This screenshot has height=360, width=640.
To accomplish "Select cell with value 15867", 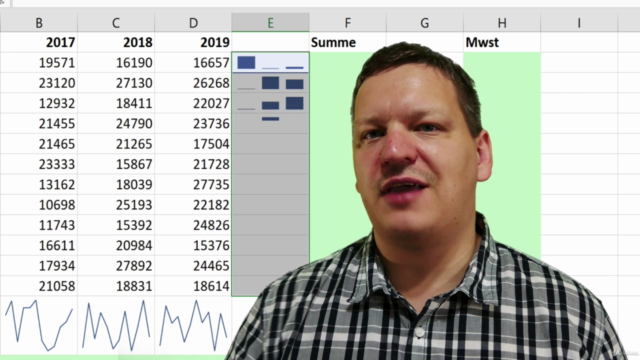I will (116, 164).
